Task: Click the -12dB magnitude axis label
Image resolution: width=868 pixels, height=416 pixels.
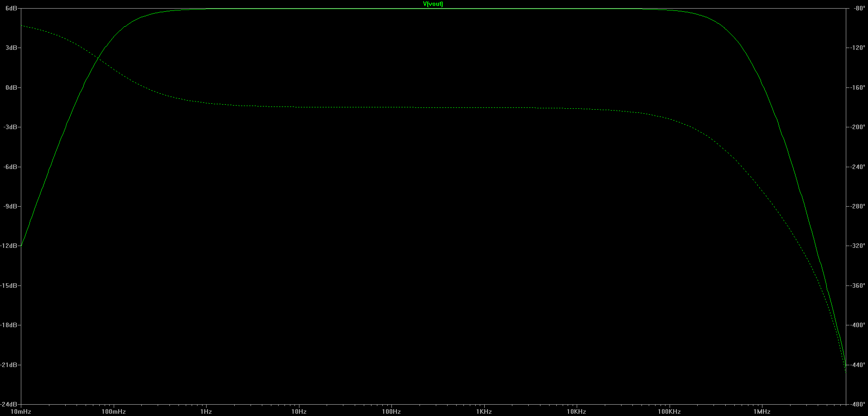Action: point(9,246)
